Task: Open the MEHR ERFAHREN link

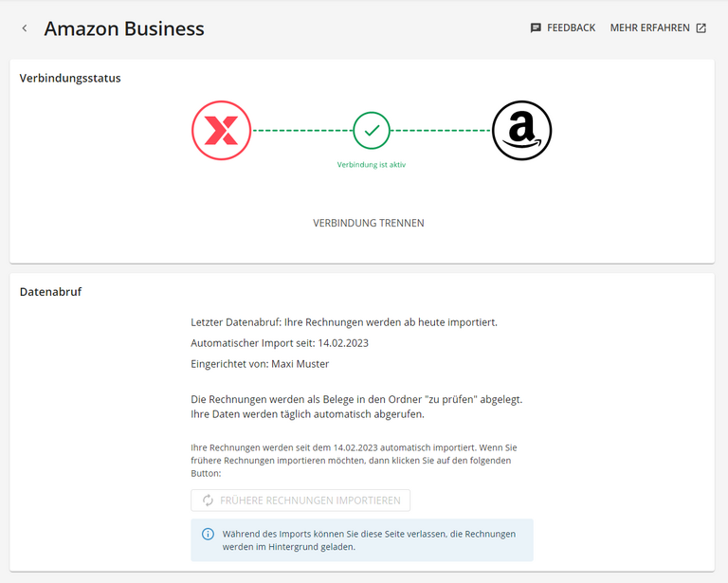Action: pyautogui.click(x=649, y=28)
